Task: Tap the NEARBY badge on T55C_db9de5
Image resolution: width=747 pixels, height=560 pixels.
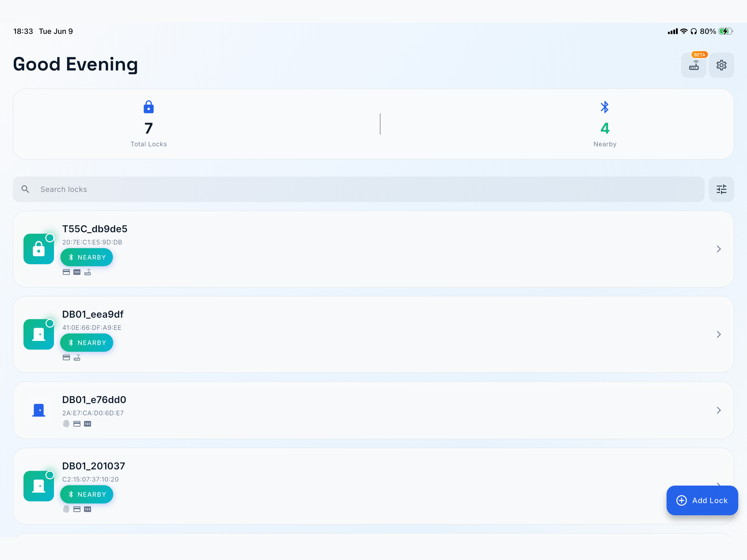Action: point(87,257)
